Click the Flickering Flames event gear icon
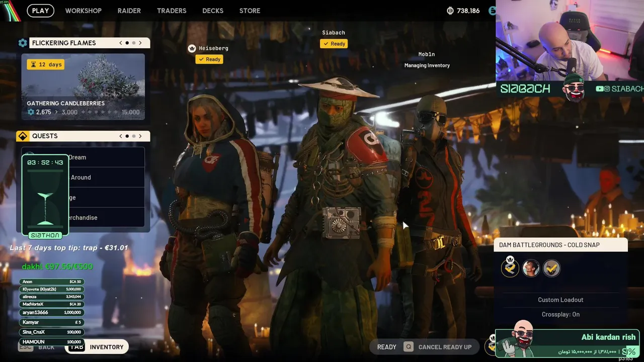The image size is (644, 362). click(23, 43)
